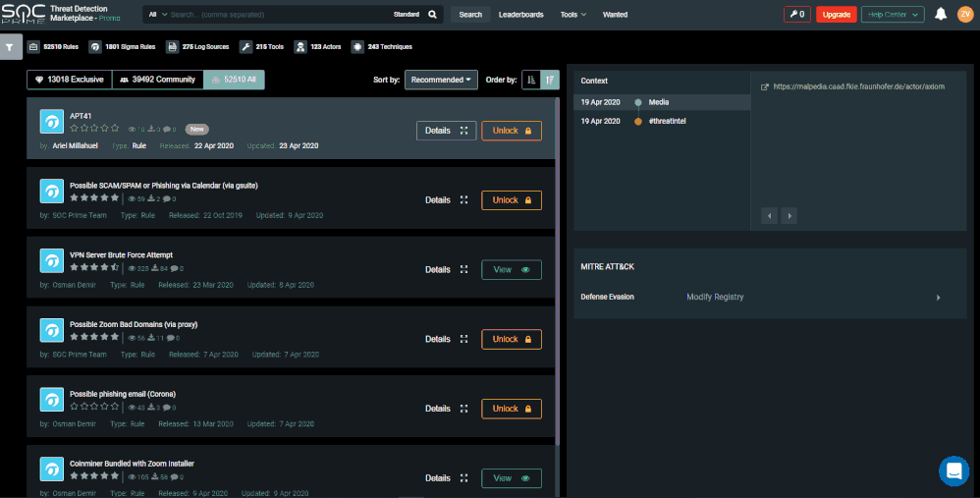The width and height of the screenshot is (980, 498).
Task: Unlock the SCAM/SPAM Calendar rule
Action: click(x=512, y=200)
